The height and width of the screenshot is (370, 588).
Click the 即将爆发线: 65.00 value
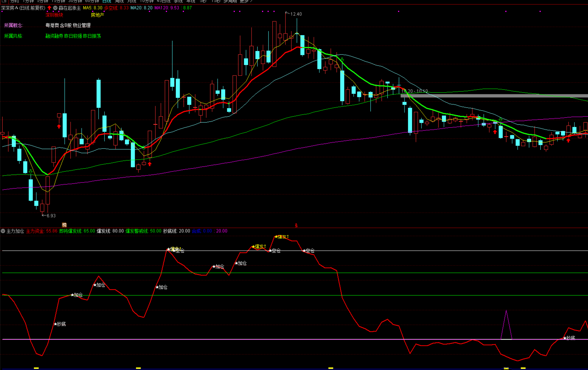[77, 231]
